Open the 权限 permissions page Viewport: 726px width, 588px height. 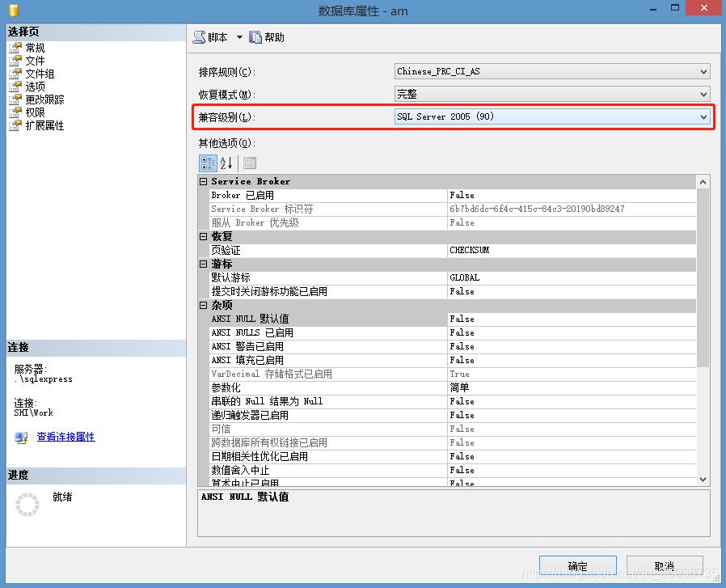(x=35, y=112)
